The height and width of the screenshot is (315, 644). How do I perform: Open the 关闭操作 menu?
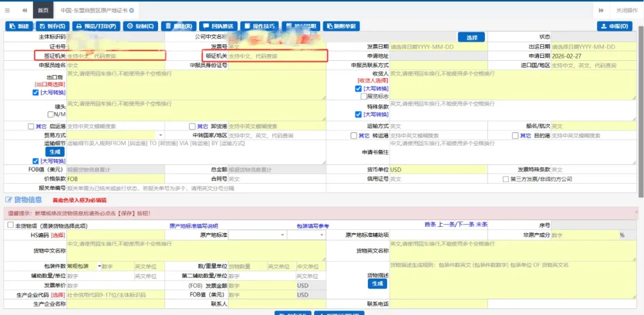click(624, 11)
